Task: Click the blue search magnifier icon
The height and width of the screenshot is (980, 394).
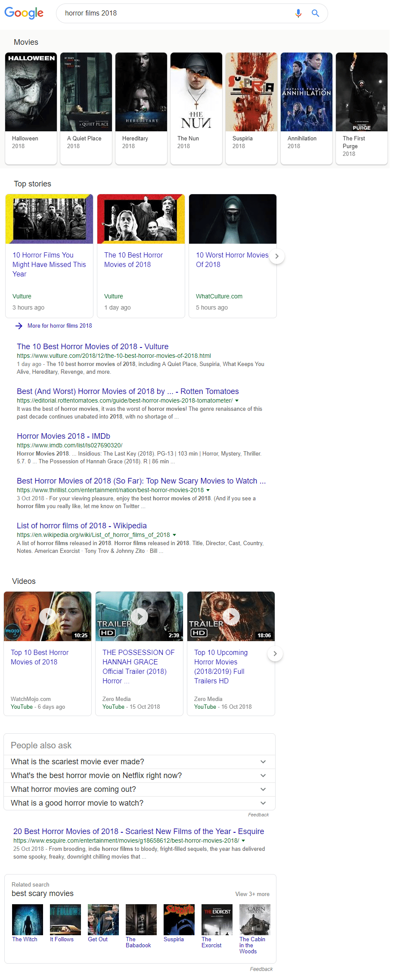Action: pyautogui.click(x=315, y=13)
